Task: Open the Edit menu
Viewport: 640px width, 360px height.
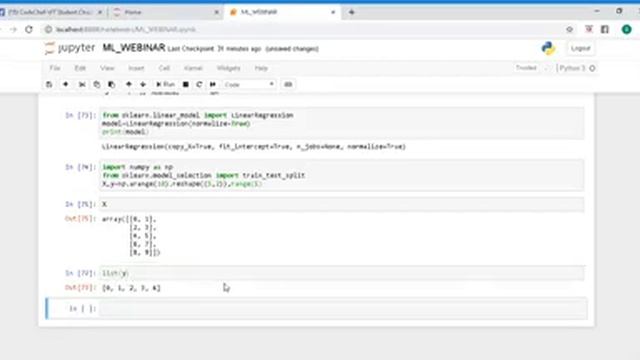Action: 80,68
